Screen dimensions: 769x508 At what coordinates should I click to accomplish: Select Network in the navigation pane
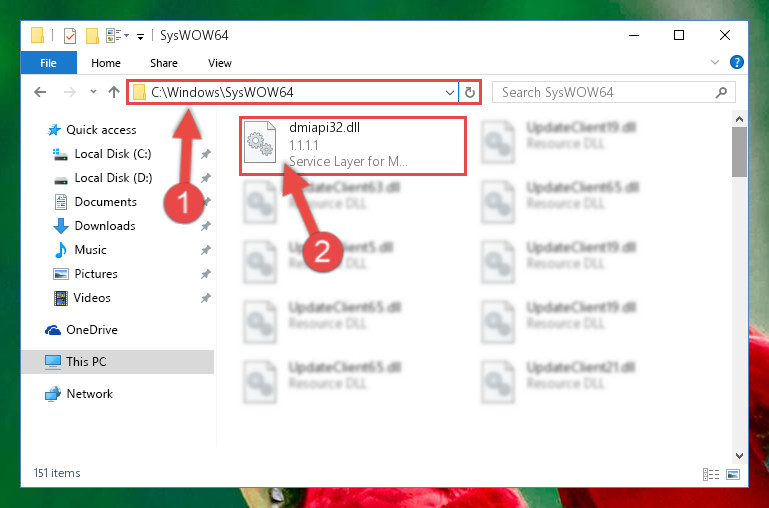(79, 394)
